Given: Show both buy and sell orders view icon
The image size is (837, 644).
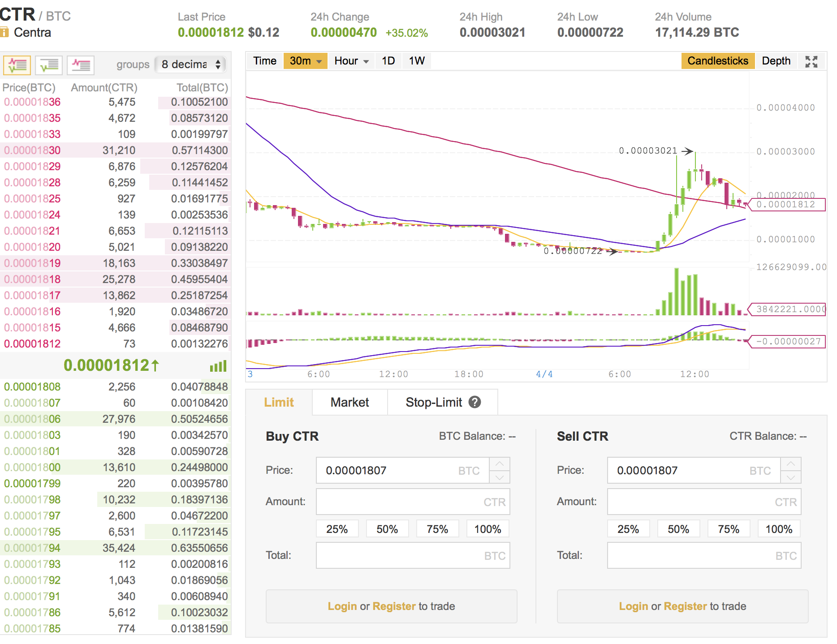Looking at the screenshot, I should [x=17, y=65].
